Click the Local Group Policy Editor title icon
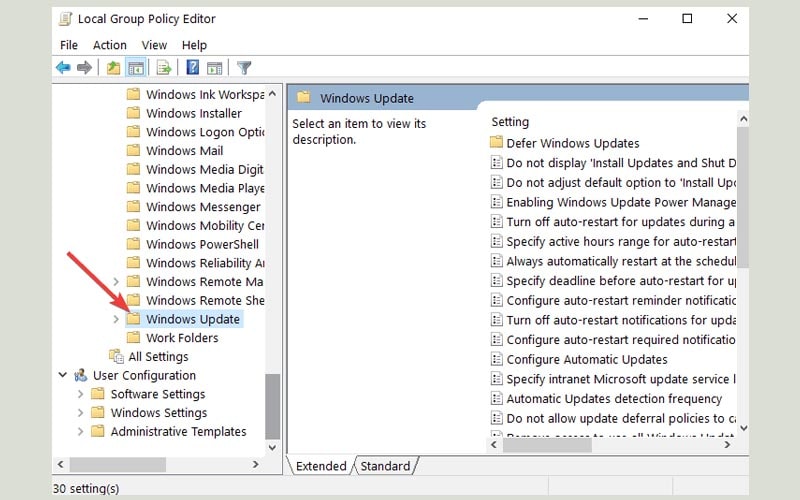Viewport: 800px width, 500px height. (x=65, y=19)
